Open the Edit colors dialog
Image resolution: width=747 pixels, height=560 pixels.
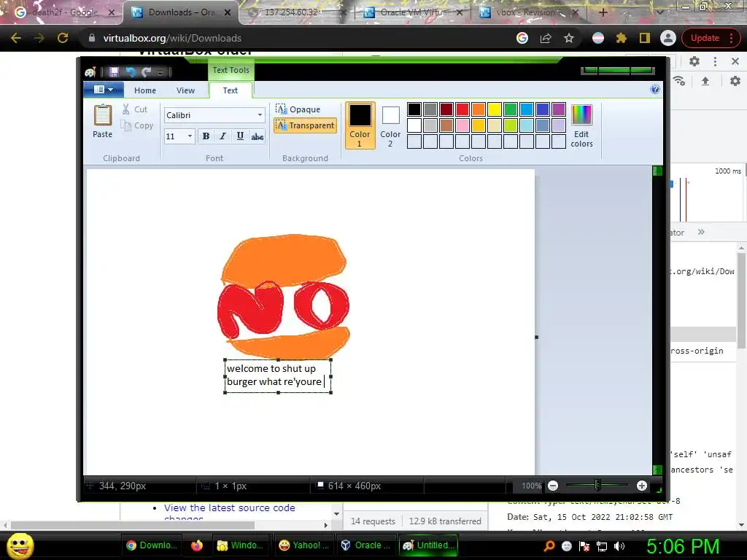581,126
